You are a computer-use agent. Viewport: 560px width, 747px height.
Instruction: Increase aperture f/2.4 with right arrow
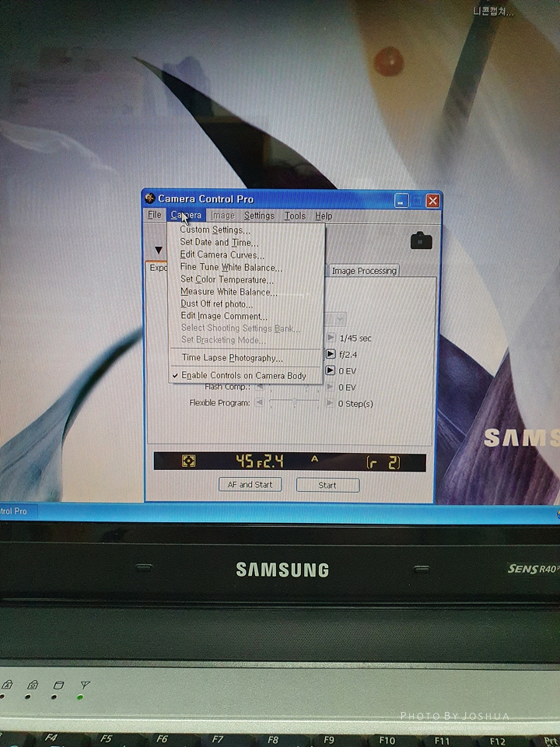pos(330,354)
